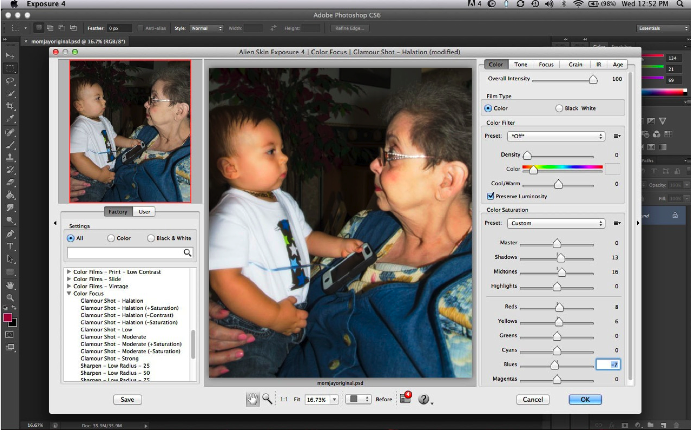
Task: Select the Black & White settings radio button
Action: [x=151, y=238]
